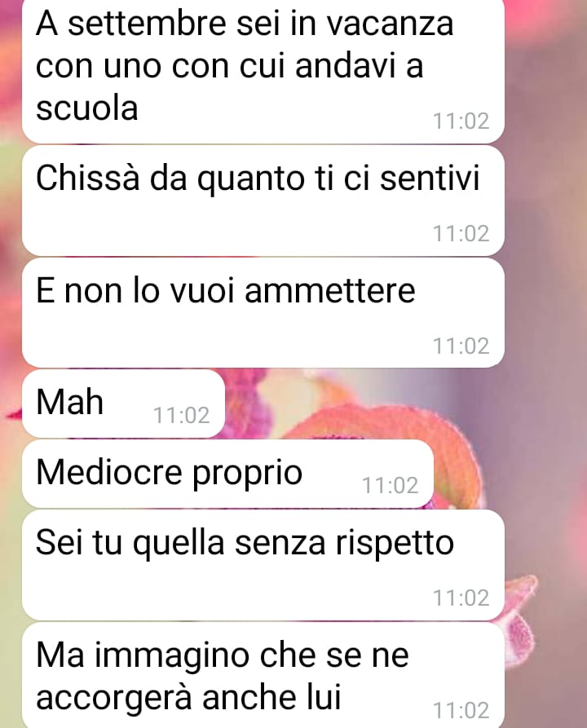Select the 'A settembre sei in vacanza' message
Viewport: 587px width, 728px height.
[x=263, y=71]
